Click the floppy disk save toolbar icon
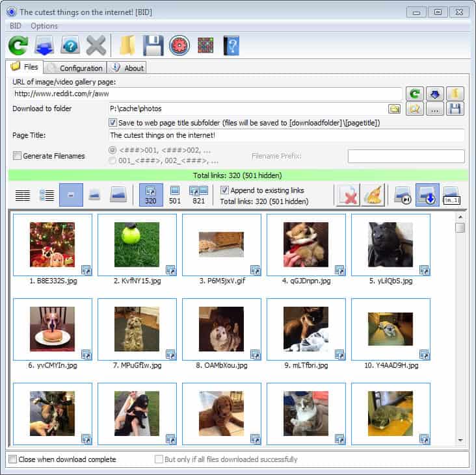476x475 pixels. (x=153, y=45)
